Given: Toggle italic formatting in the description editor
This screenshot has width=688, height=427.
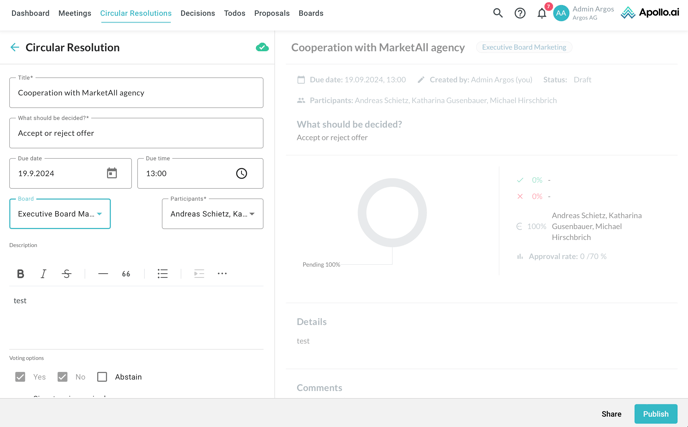Looking at the screenshot, I should pyautogui.click(x=43, y=274).
